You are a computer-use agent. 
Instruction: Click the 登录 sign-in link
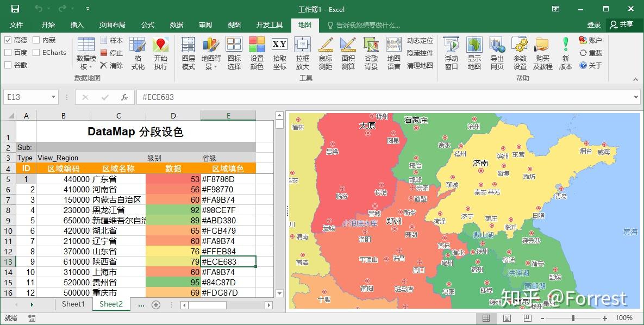click(593, 24)
